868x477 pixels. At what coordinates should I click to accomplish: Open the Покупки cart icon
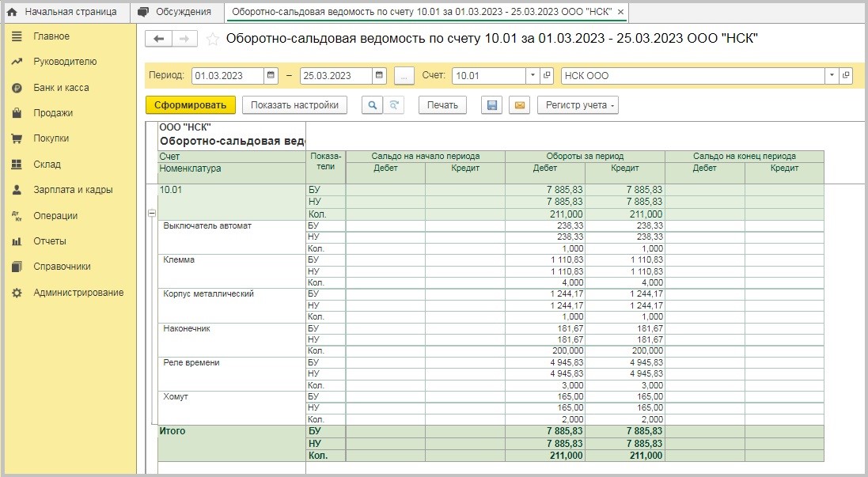click(17, 138)
